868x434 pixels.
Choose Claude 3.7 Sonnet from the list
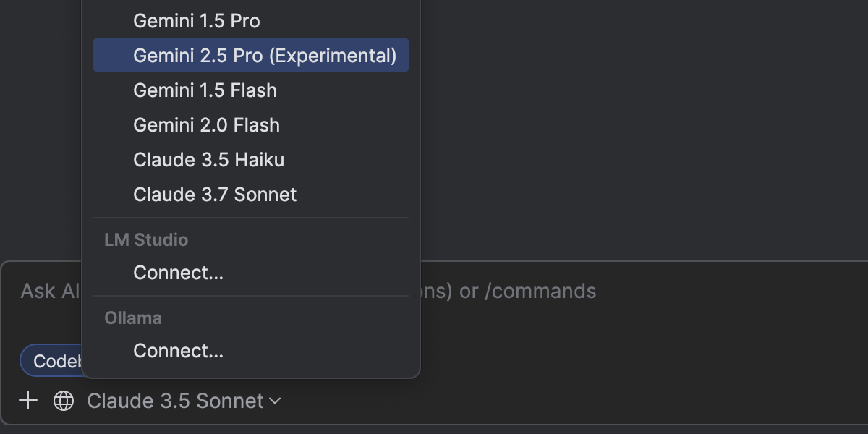(x=215, y=195)
